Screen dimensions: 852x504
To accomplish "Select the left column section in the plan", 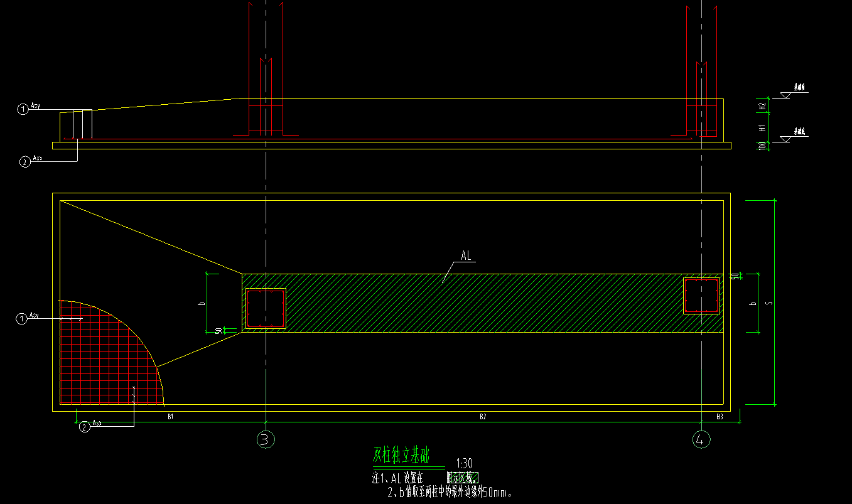I will 265,308.
